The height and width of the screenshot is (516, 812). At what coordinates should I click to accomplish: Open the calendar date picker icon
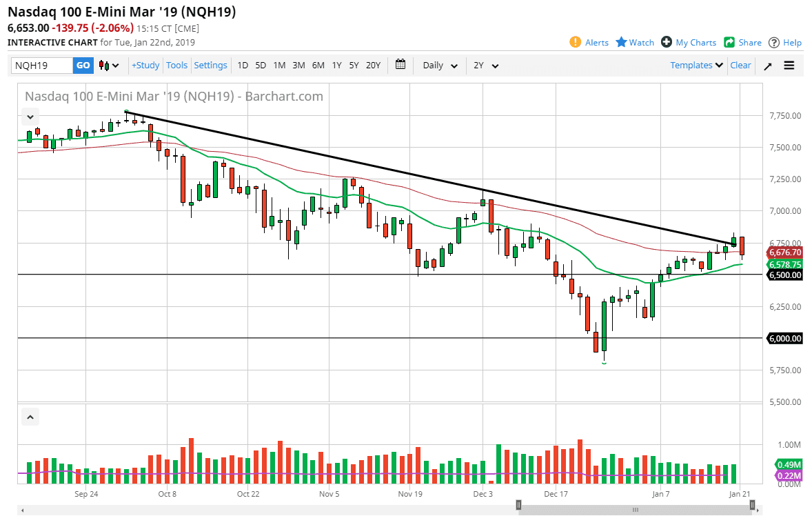[x=400, y=65]
